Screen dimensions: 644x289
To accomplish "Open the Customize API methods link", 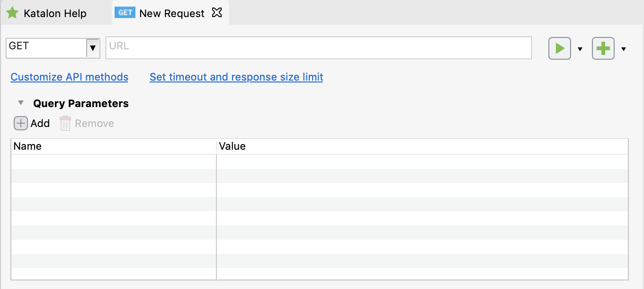I will (x=69, y=77).
